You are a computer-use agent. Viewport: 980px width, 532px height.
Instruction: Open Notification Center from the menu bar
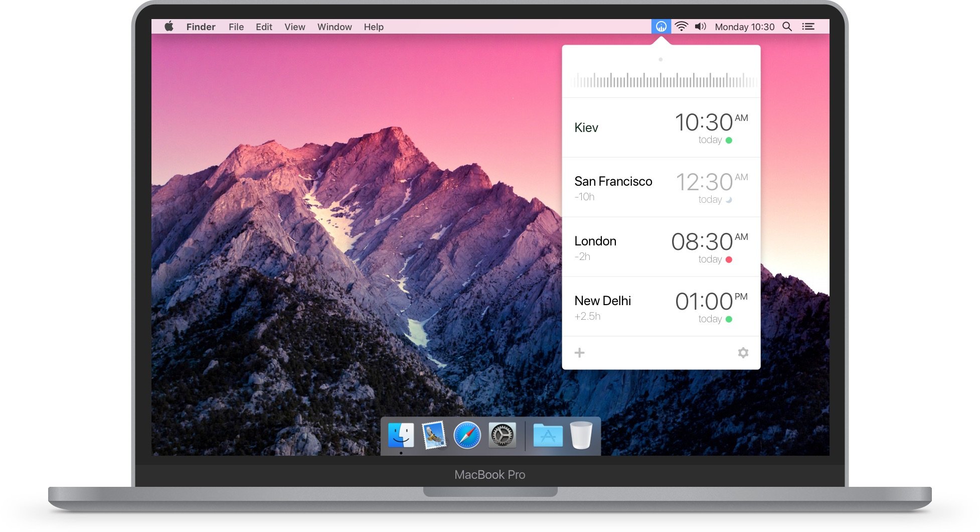coord(808,26)
